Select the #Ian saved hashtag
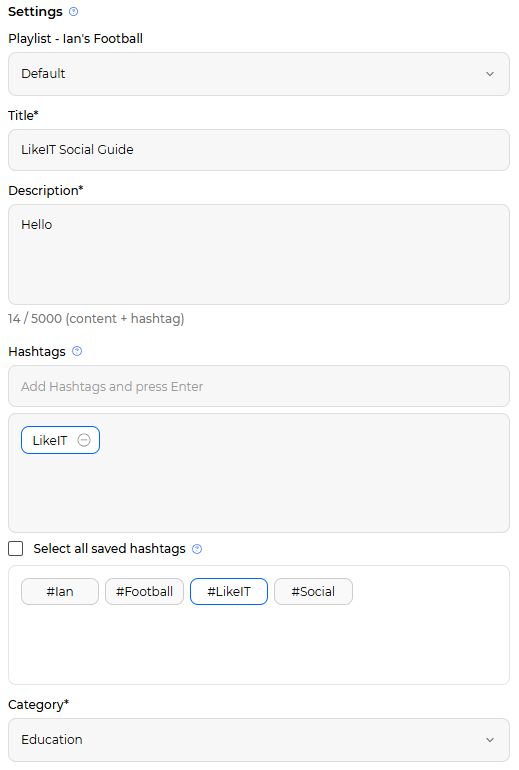Screen dimensions: 519x770 point(60,591)
